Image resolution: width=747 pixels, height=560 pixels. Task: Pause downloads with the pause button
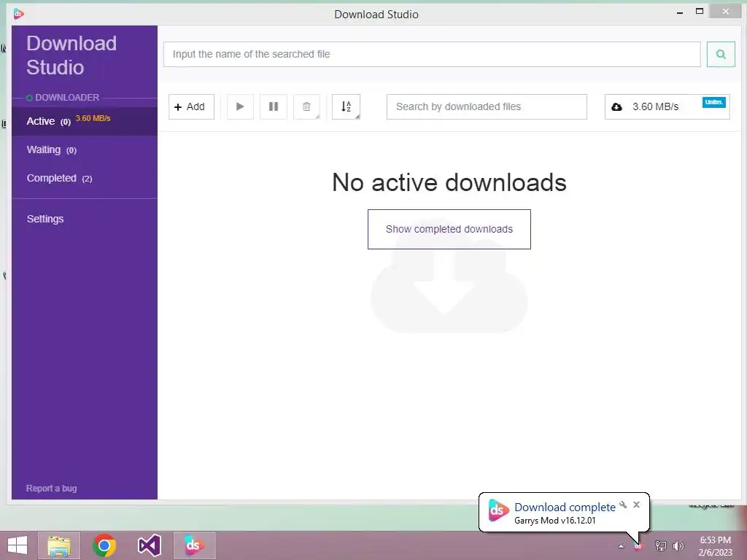click(274, 106)
